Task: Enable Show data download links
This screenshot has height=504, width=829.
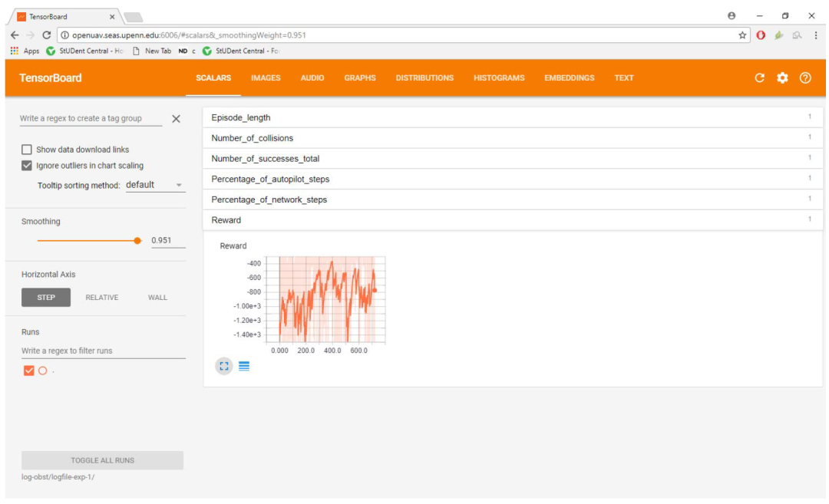Action: click(x=27, y=150)
